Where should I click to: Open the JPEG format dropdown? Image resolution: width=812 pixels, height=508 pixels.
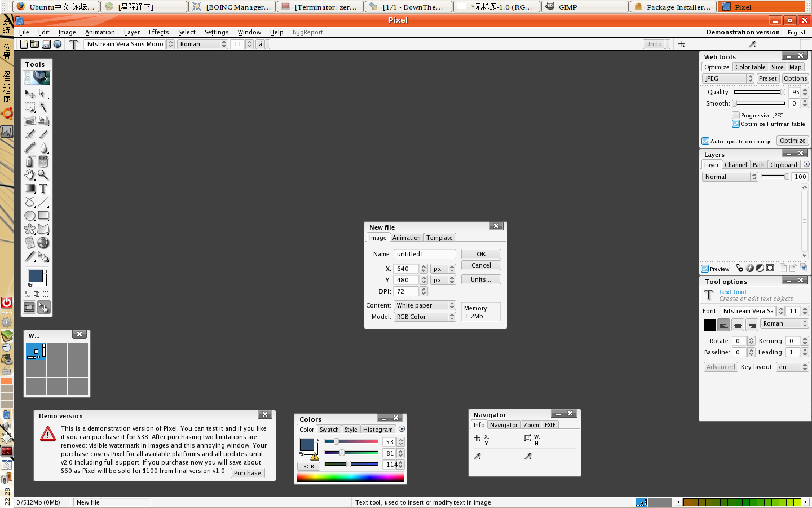pos(728,78)
